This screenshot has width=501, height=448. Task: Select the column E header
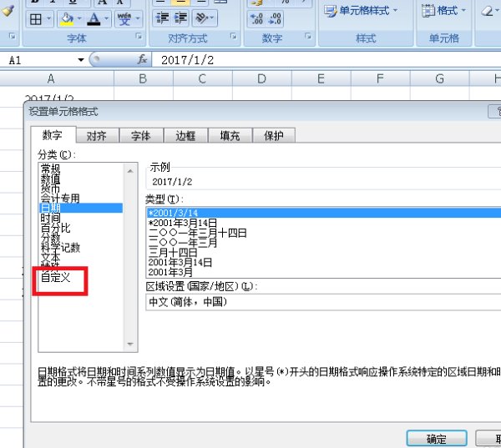tap(321, 79)
